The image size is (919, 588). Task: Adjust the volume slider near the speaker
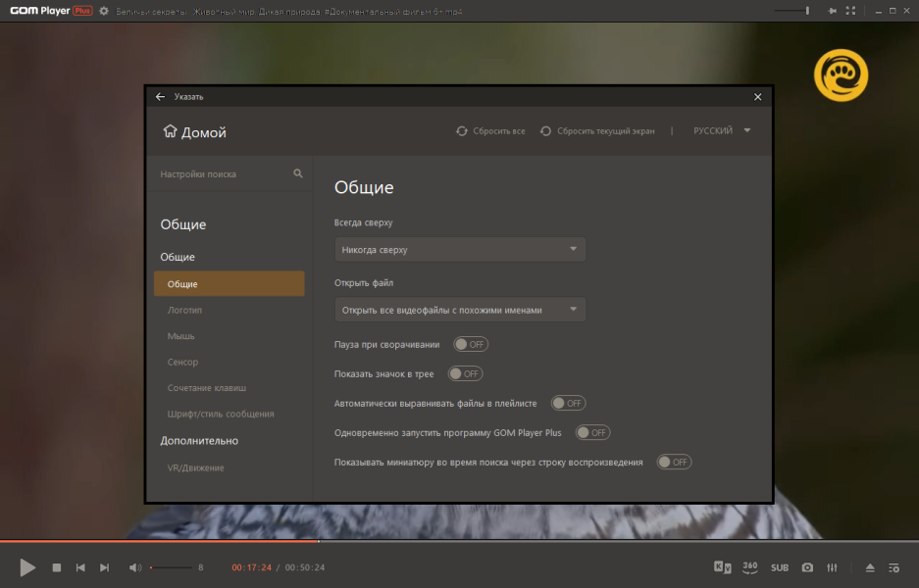click(x=171, y=566)
